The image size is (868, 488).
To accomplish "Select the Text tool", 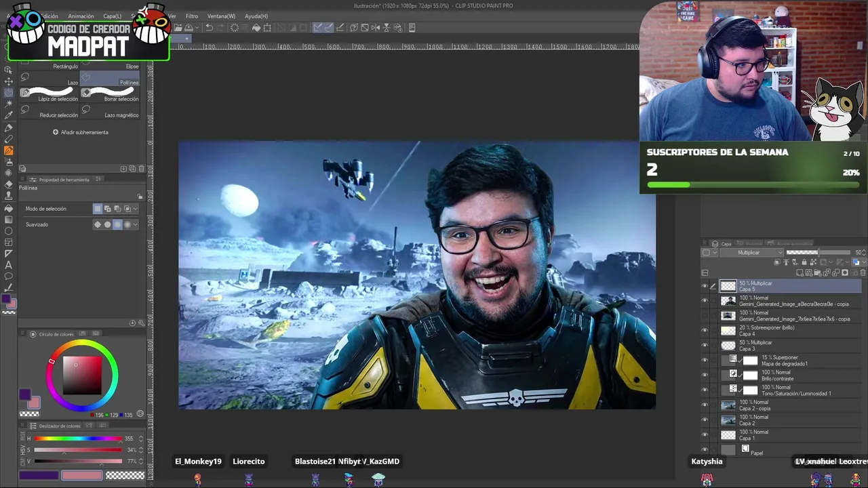I will point(9,265).
